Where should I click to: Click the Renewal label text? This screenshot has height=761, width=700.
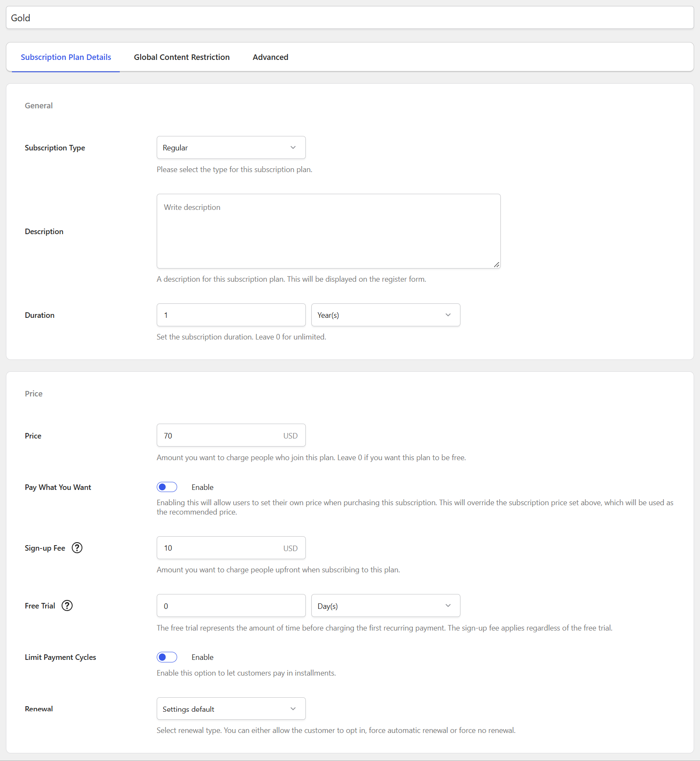click(39, 709)
